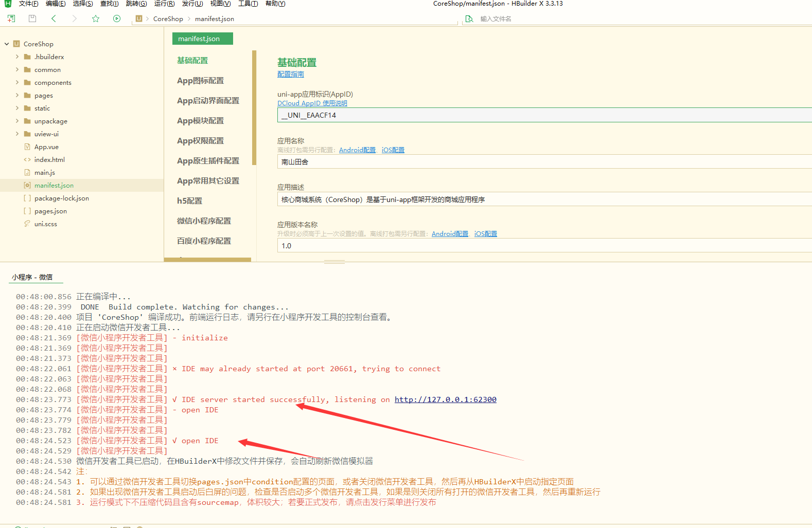812x528 pixels.
Task: Click the config section list vertical scrollbar
Action: tap(254, 107)
